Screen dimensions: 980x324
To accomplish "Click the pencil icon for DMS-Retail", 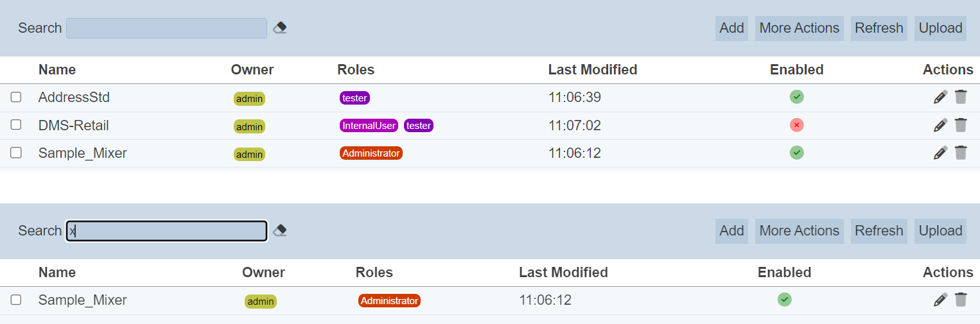I will coord(940,125).
